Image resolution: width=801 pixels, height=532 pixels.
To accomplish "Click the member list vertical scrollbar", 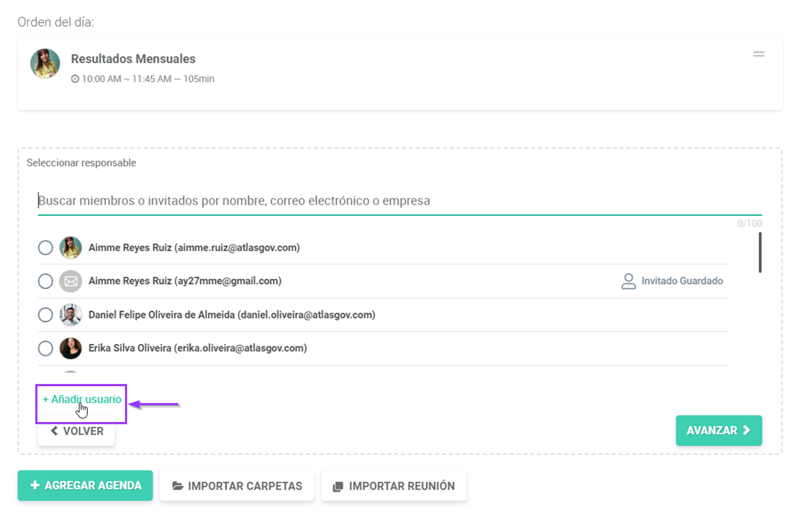I will (x=760, y=253).
